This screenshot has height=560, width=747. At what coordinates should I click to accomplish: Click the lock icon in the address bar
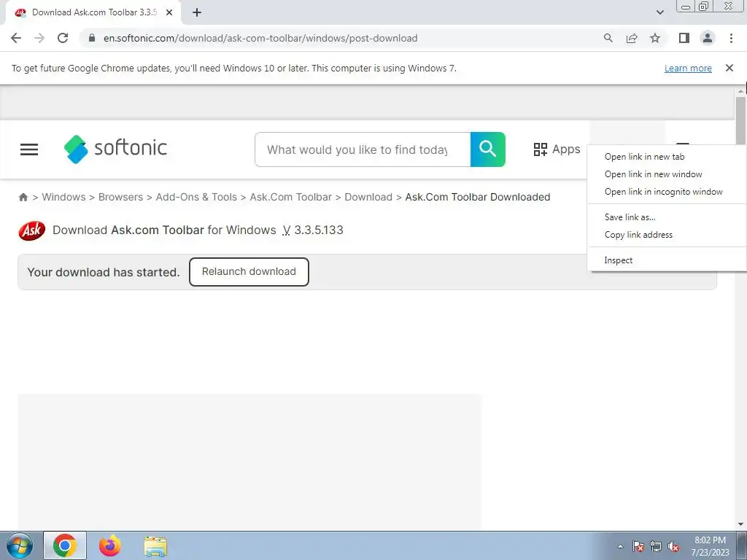(92, 38)
